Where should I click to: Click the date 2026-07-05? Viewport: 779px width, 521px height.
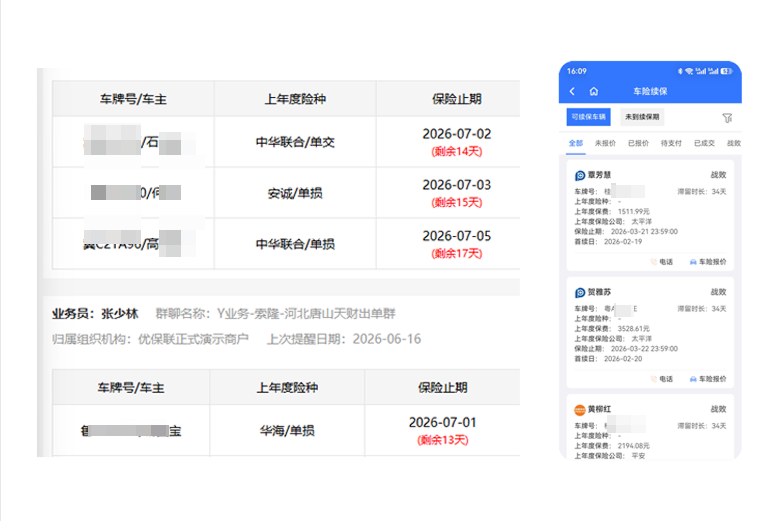point(457,236)
